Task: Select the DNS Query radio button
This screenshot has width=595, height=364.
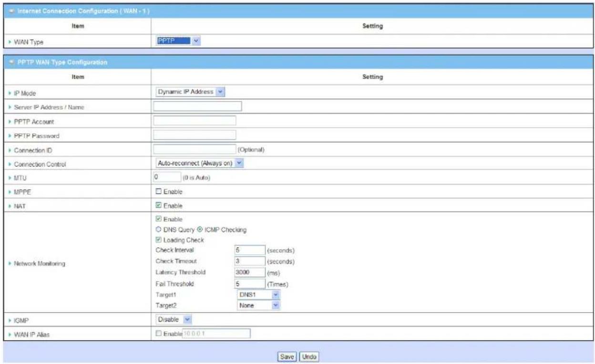Action: pos(159,230)
